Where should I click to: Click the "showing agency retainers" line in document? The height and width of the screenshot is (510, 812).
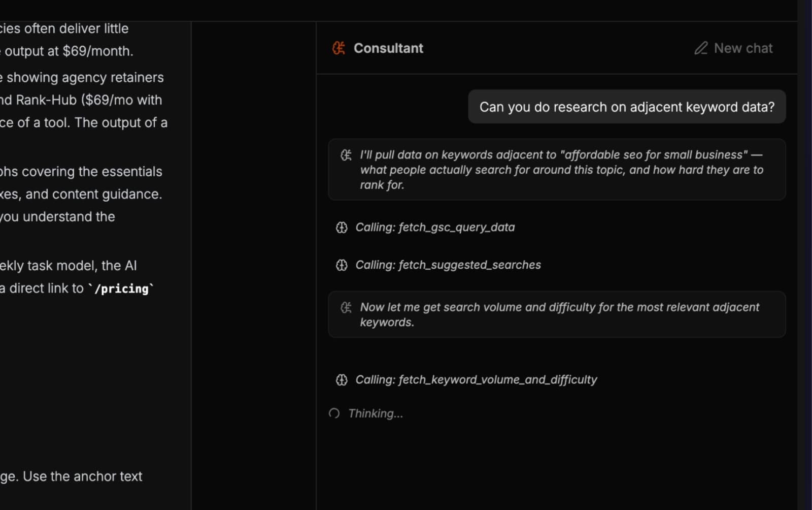point(82,77)
